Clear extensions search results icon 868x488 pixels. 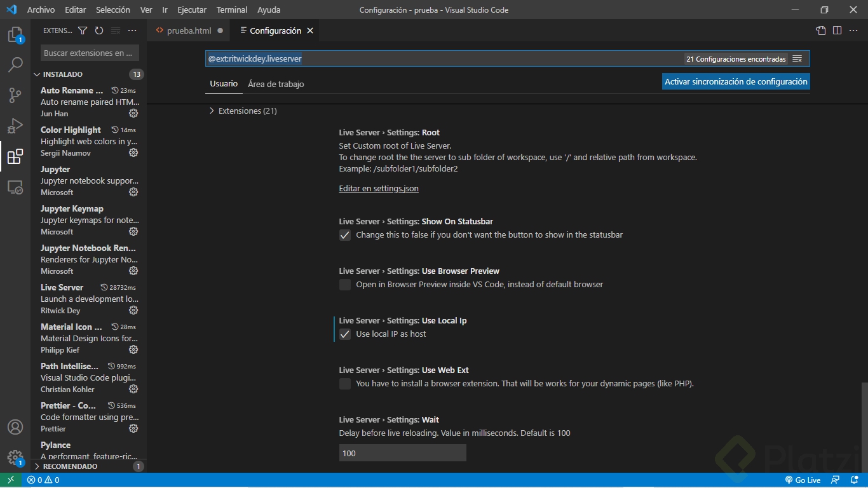[x=116, y=30]
